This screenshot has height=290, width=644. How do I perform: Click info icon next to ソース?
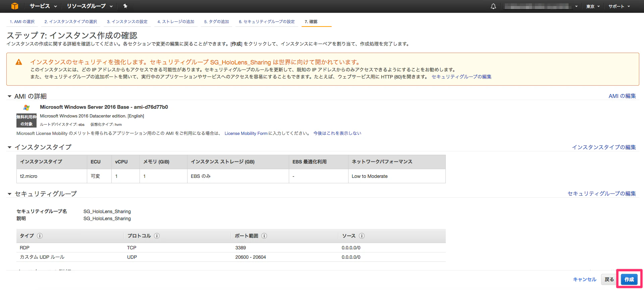(362, 236)
